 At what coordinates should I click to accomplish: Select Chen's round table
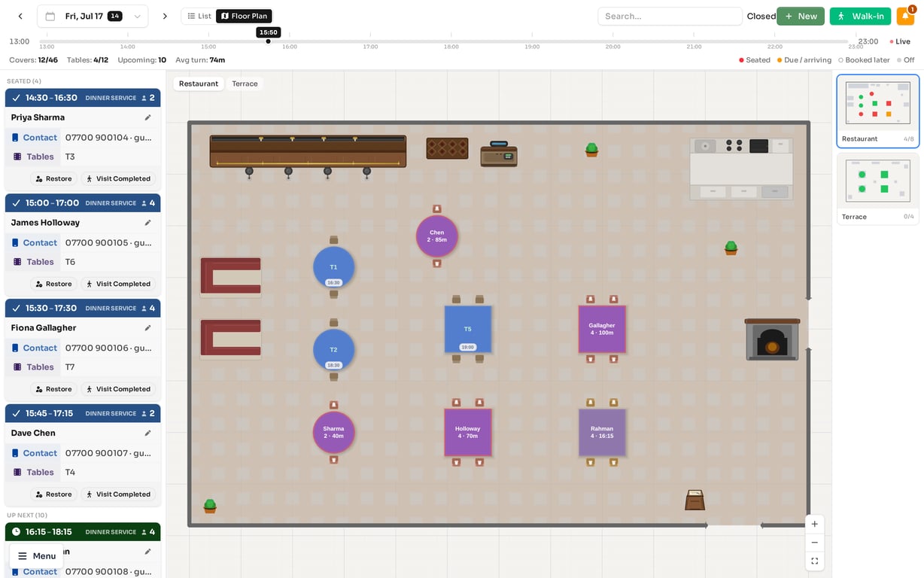[x=437, y=236]
